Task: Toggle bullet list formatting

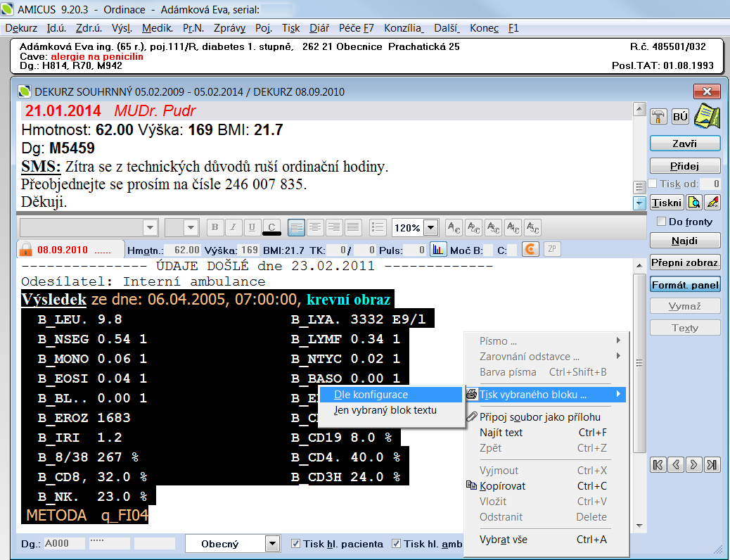Action: tap(378, 227)
